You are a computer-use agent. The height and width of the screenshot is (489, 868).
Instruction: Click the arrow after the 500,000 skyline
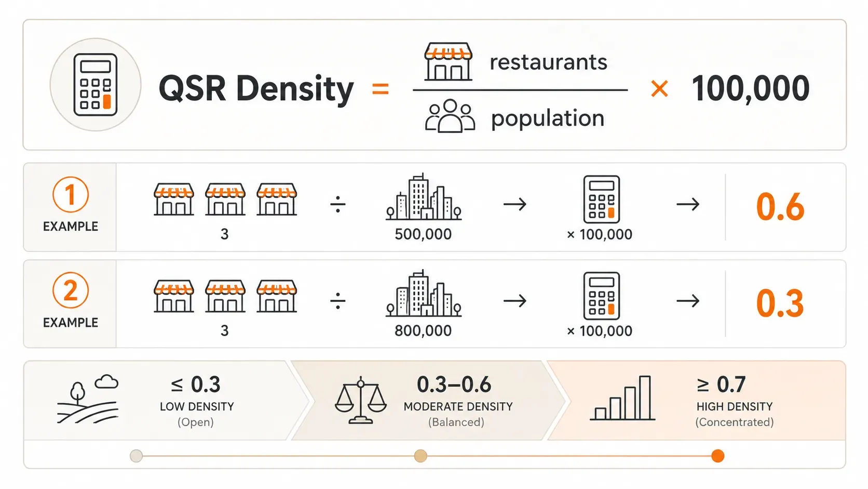coord(515,204)
